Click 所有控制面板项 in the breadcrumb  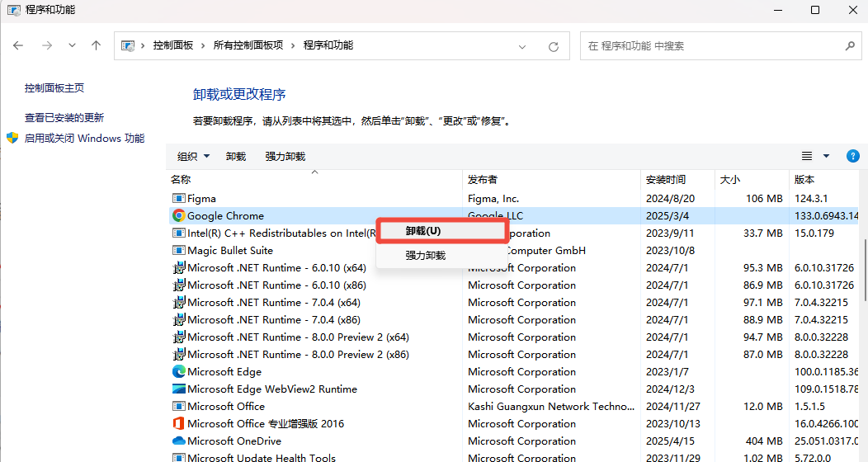(x=248, y=45)
